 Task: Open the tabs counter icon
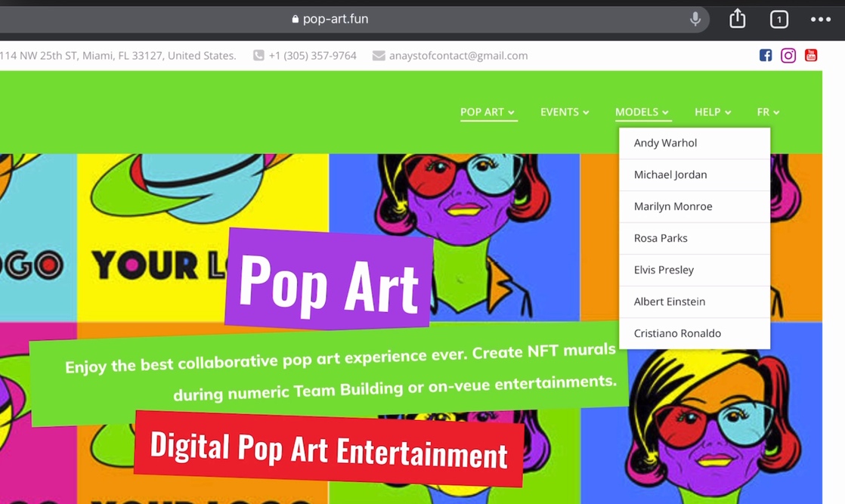point(778,20)
